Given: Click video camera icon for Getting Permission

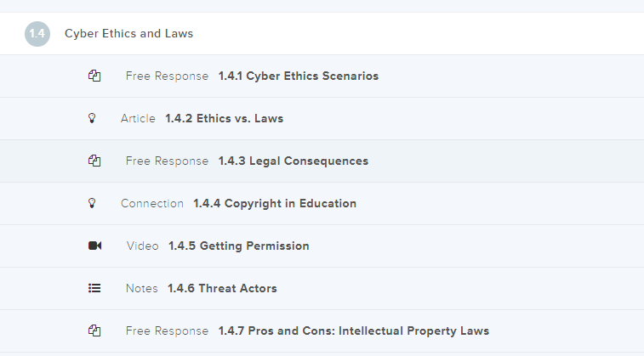Looking at the screenshot, I should point(94,246).
